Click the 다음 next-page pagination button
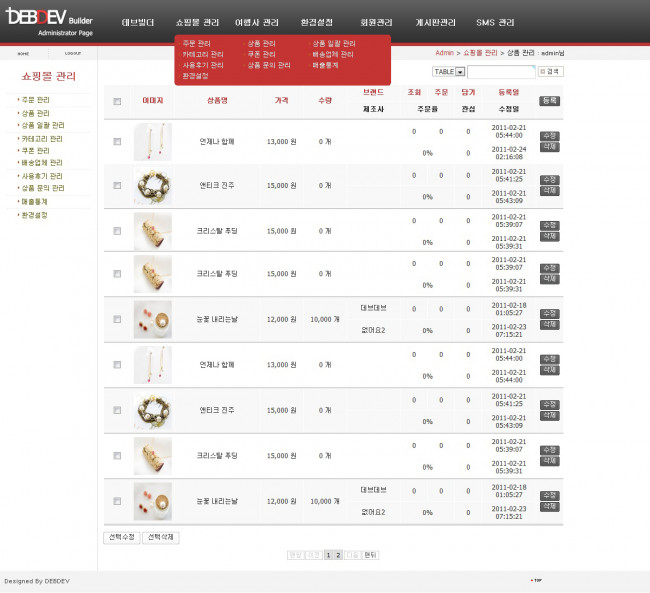This screenshot has height=593, width=650. point(352,555)
